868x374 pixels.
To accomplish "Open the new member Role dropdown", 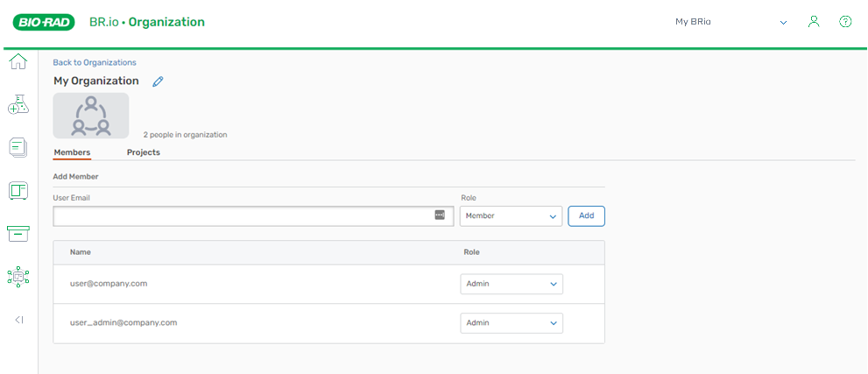I will [511, 215].
